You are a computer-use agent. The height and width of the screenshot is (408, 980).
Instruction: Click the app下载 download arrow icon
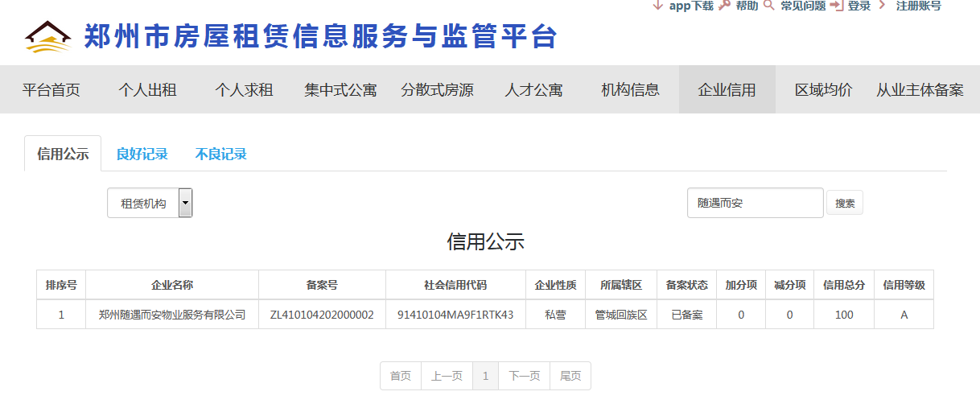click(x=658, y=5)
